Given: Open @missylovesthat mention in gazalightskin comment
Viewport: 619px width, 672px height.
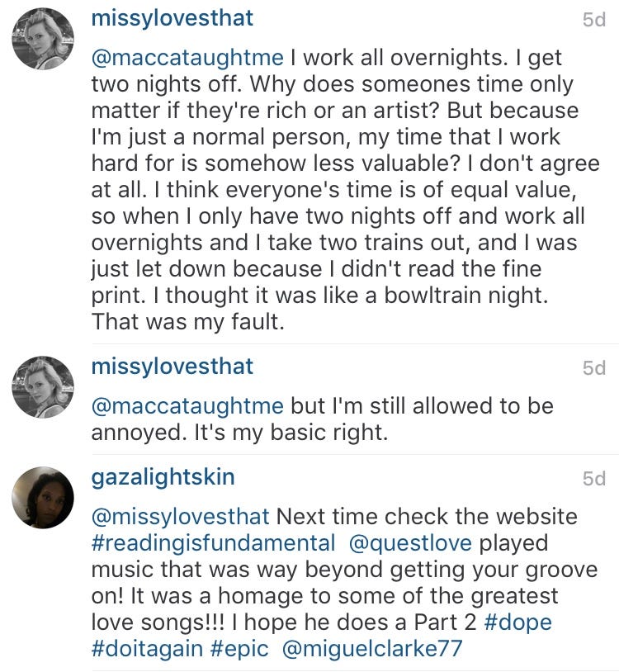Looking at the screenshot, I should point(181,518).
